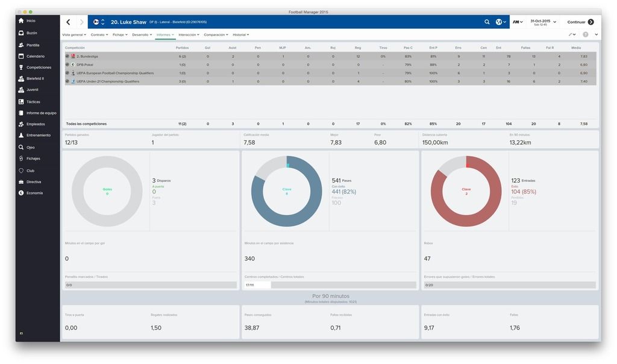Image resolution: width=617 pixels, height=364 pixels.
Task: Open Bielefeld II team icon
Action: click(x=21, y=79)
